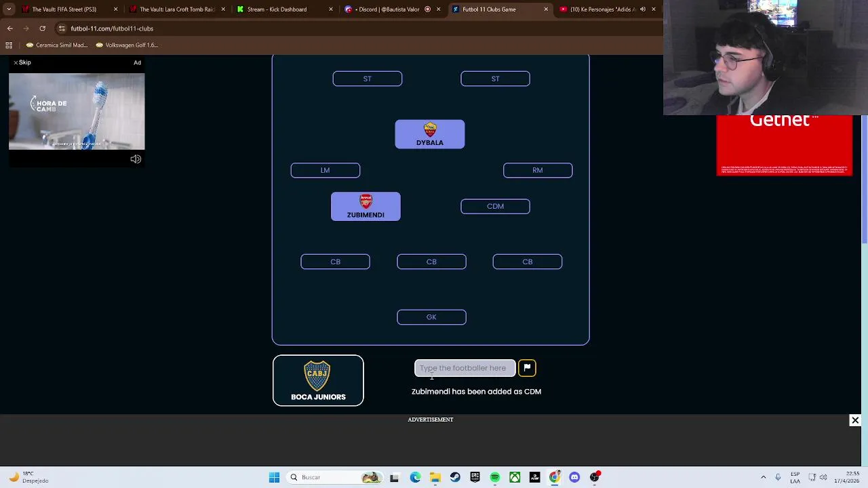The width and height of the screenshot is (868, 488).
Task: Mute the video ad with speaker icon
Action: tap(136, 159)
